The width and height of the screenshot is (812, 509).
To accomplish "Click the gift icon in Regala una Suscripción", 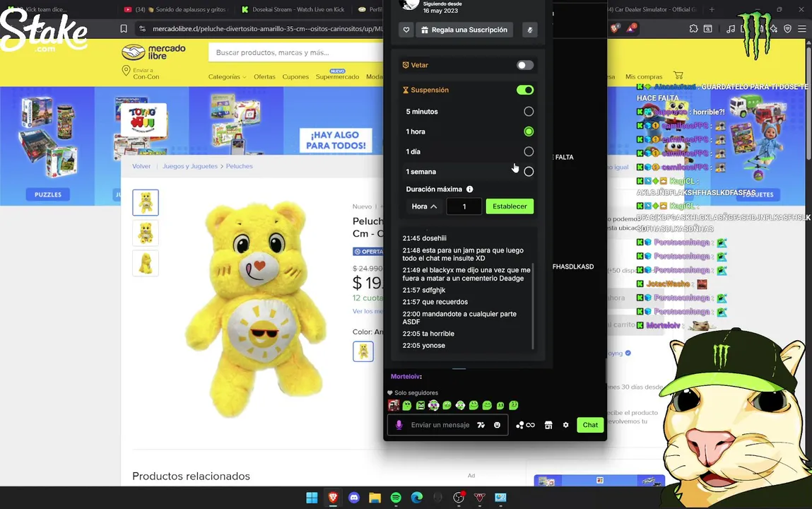I will (x=425, y=30).
